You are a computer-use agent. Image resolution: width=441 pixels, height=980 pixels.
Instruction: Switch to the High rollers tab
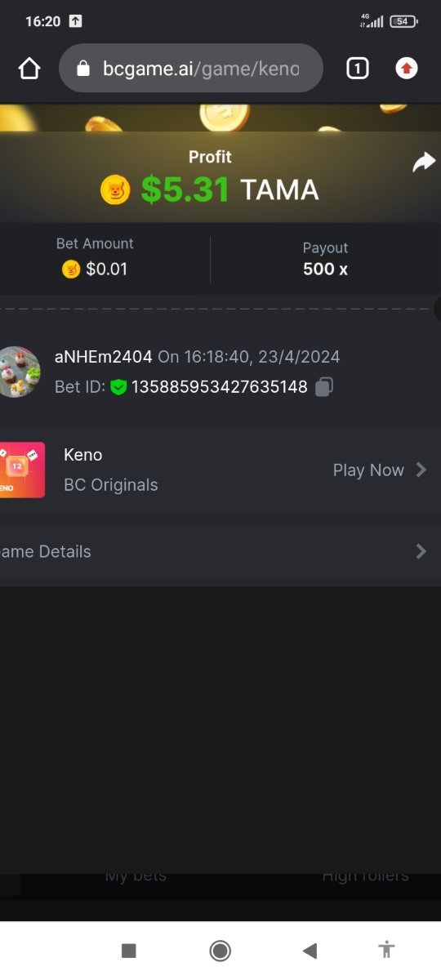pyautogui.click(x=365, y=875)
